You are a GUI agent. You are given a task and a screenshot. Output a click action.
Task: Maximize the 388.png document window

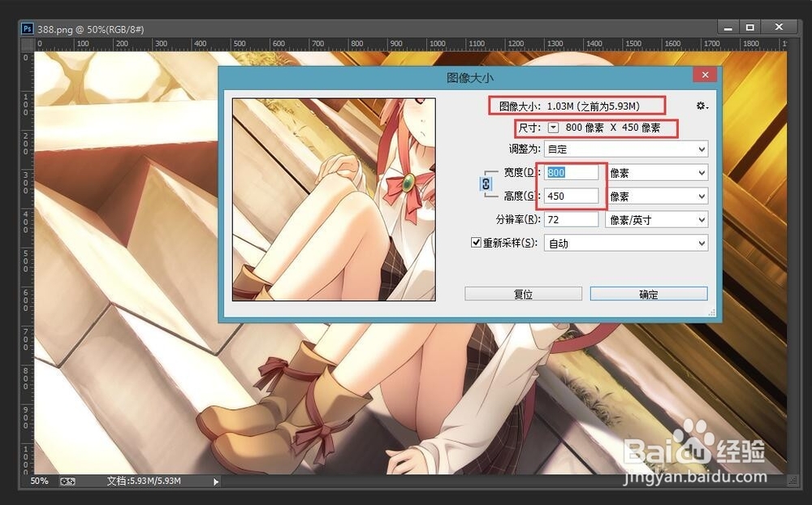[x=749, y=28]
